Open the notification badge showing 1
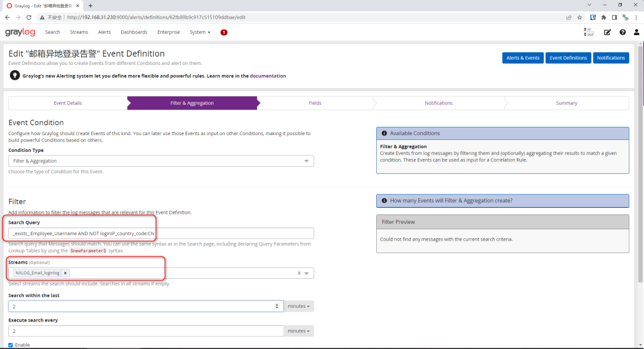The height and width of the screenshot is (349, 644). (x=224, y=32)
